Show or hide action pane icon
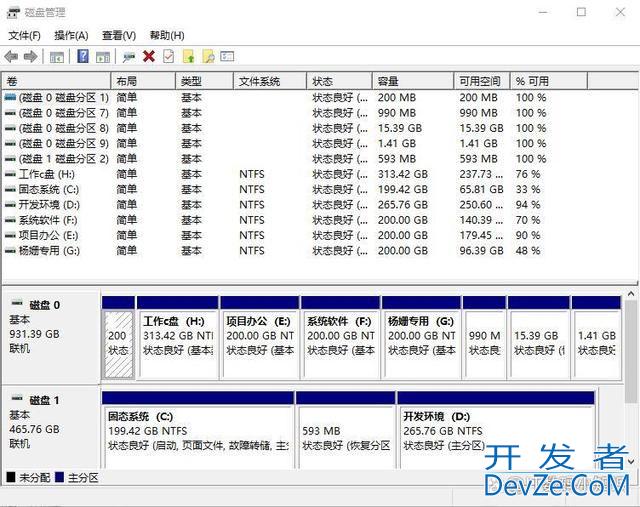The image size is (640, 507). tap(103, 57)
